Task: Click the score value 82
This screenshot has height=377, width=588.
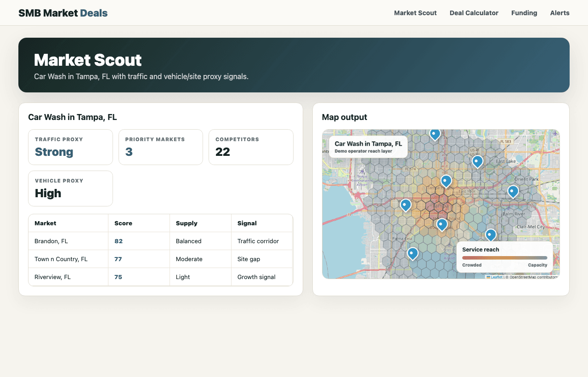Action: (x=119, y=241)
